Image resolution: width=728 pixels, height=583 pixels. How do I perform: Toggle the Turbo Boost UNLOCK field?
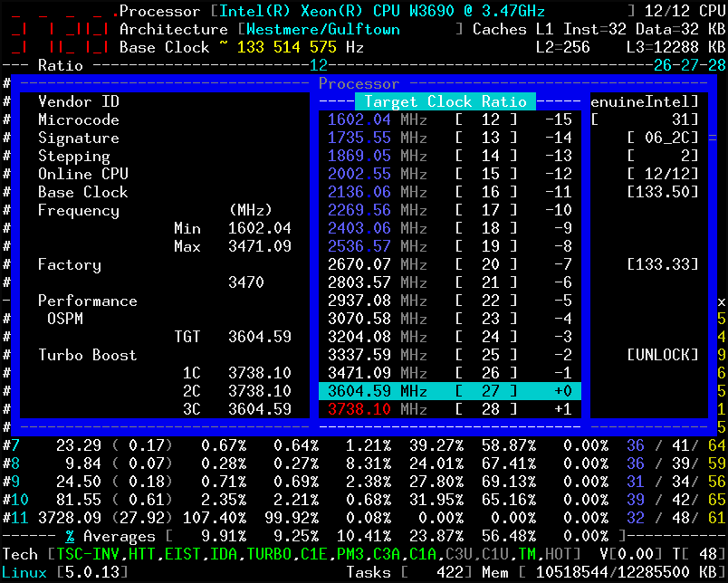tap(663, 355)
